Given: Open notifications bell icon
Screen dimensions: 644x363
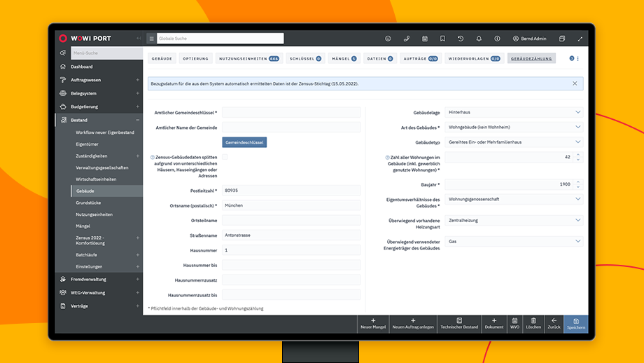Looking at the screenshot, I should 479,39.
